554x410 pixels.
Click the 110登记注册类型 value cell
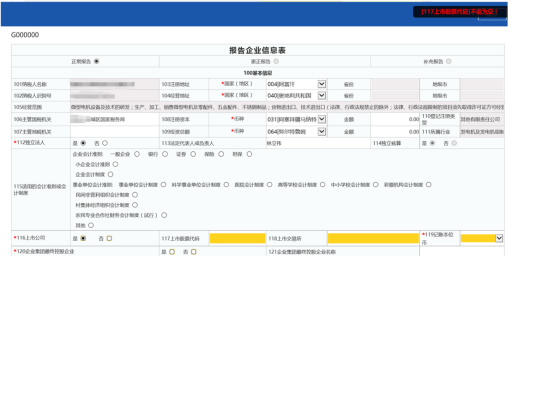482,119
